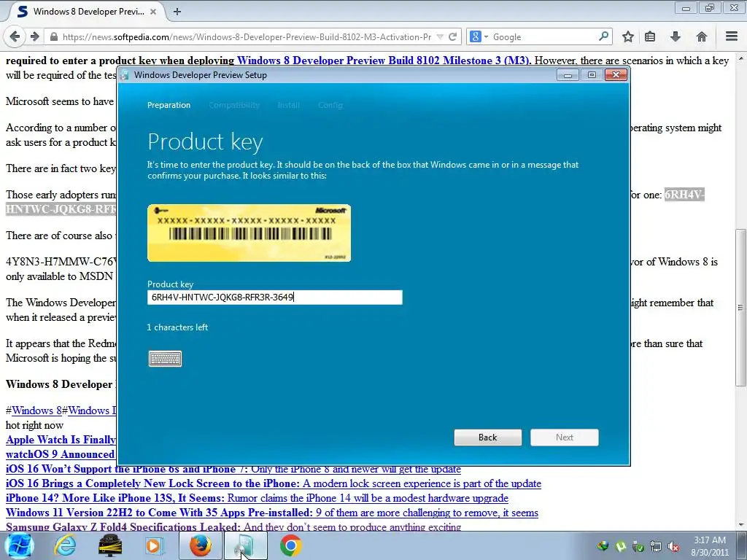Click the highlighted 6RH4V product key text
This screenshot has height=560, width=747.
684,195
